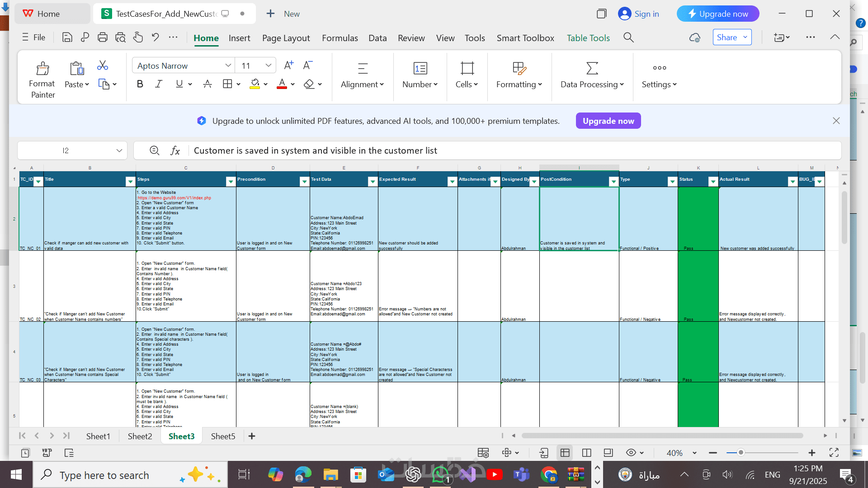Open the Status column filter dropdown
Image resolution: width=868 pixels, height=488 pixels.
(x=713, y=182)
